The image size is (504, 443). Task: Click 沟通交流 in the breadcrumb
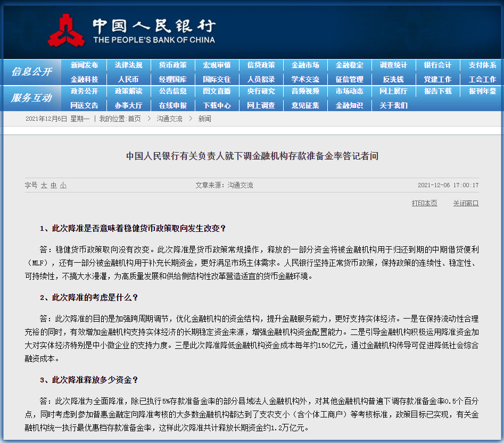tap(169, 119)
